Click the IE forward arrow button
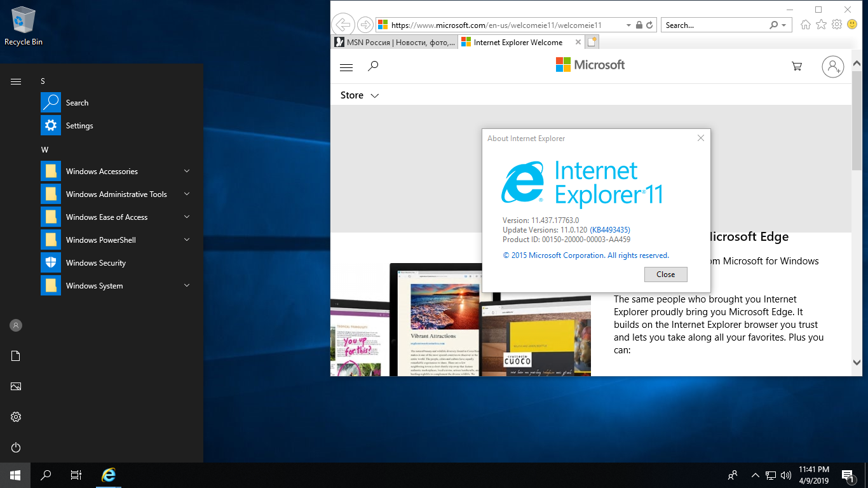Viewport: 868px width, 488px height. pos(365,25)
